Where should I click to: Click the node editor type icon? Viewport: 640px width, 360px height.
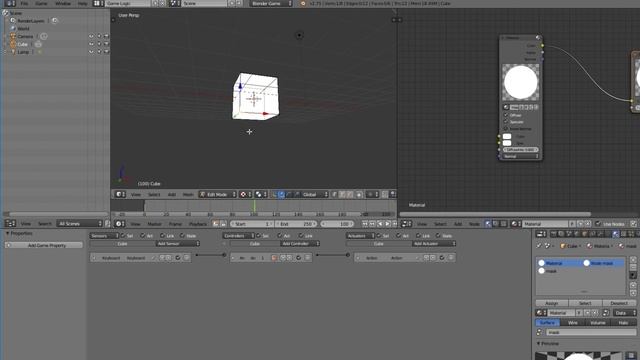[x=407, y=224]
